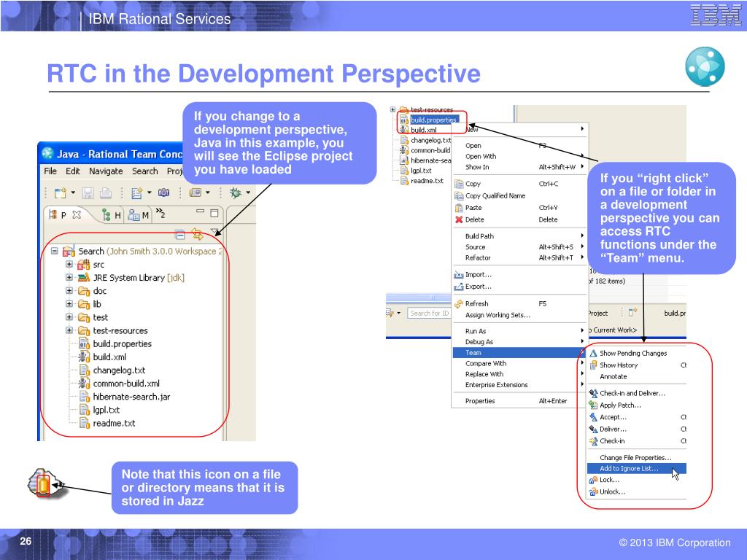Click the Print toolbar icon
This screenshot has height=560, width=747.
(x=105, y=192)
